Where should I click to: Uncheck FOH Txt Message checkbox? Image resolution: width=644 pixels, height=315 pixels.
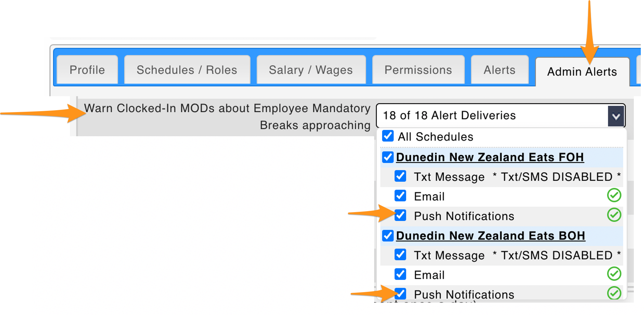point(400,176)
